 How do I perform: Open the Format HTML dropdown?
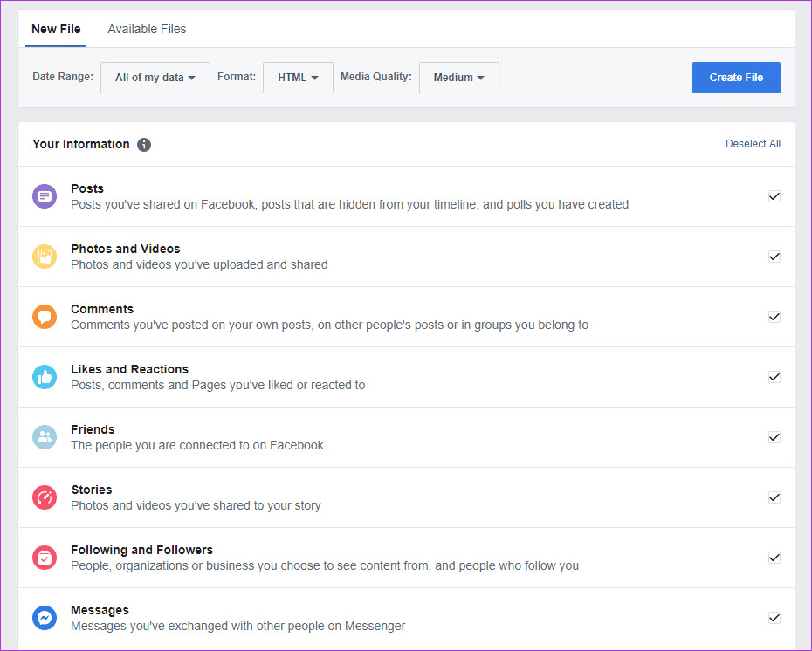click(x=298, y=78)
